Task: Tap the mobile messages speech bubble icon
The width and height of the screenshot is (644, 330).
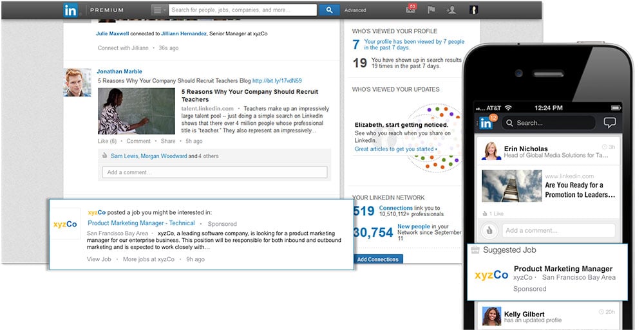Action: [x=609, y=123]
